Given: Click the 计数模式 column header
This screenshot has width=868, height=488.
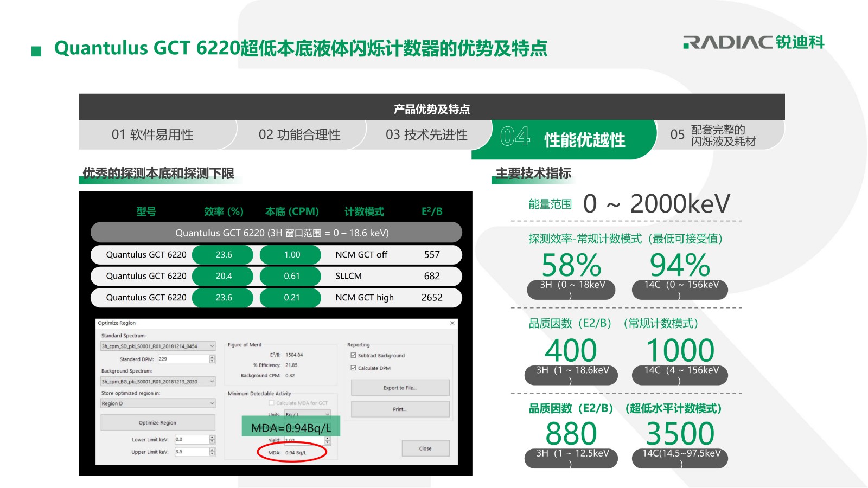Looking at the screenshot, I should pos(364,211).
